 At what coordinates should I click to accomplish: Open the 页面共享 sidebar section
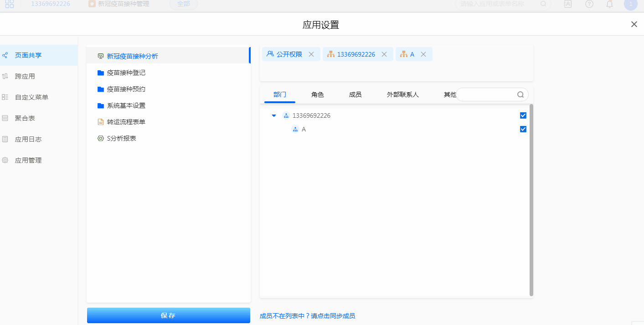tap(28, 55)
